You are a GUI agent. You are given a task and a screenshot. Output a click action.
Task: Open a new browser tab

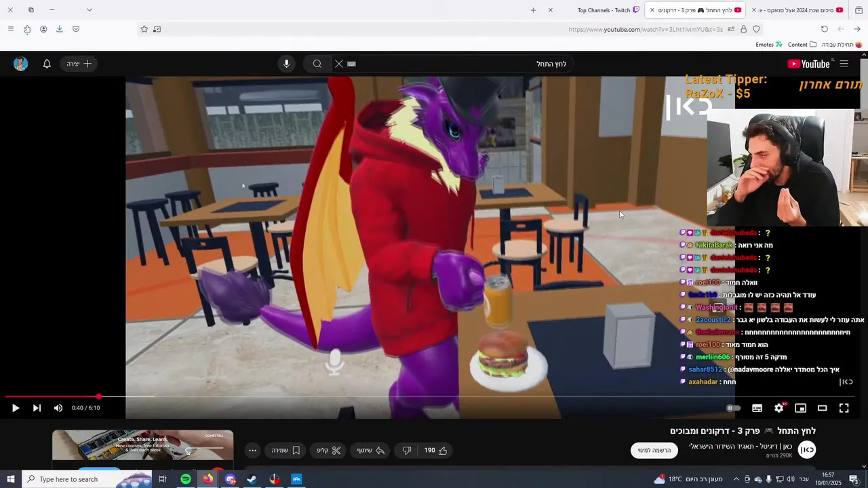(x=533, y=10)
